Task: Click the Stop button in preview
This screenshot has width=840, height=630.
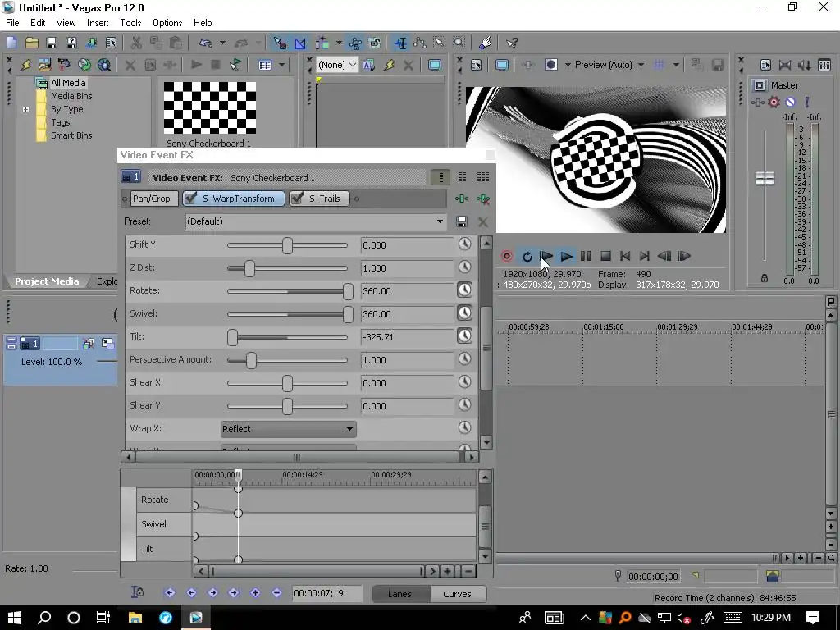Action: pos(605,256)
